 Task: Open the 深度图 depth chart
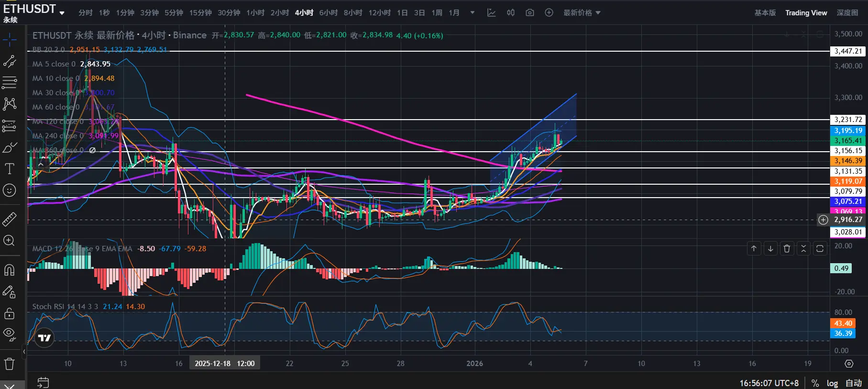coord(847,13)
